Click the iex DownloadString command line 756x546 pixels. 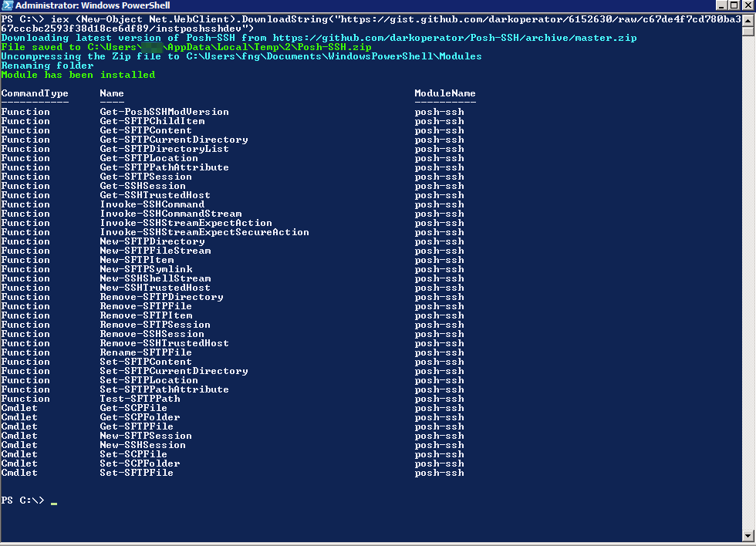click(371, 24)
